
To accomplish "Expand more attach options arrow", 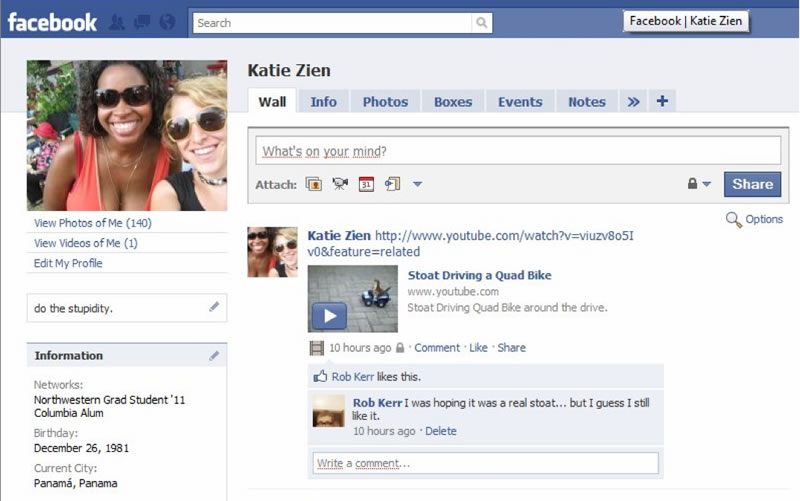I will coord(417,184).
